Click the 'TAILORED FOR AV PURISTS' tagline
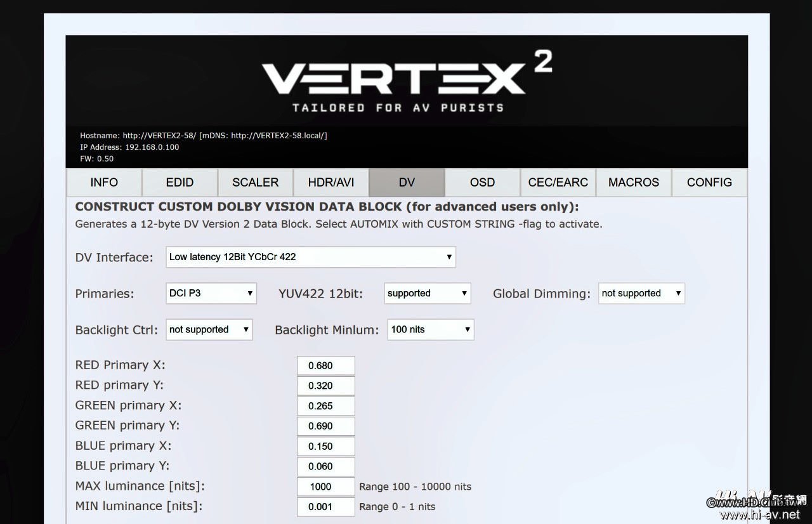 (398, 107)
